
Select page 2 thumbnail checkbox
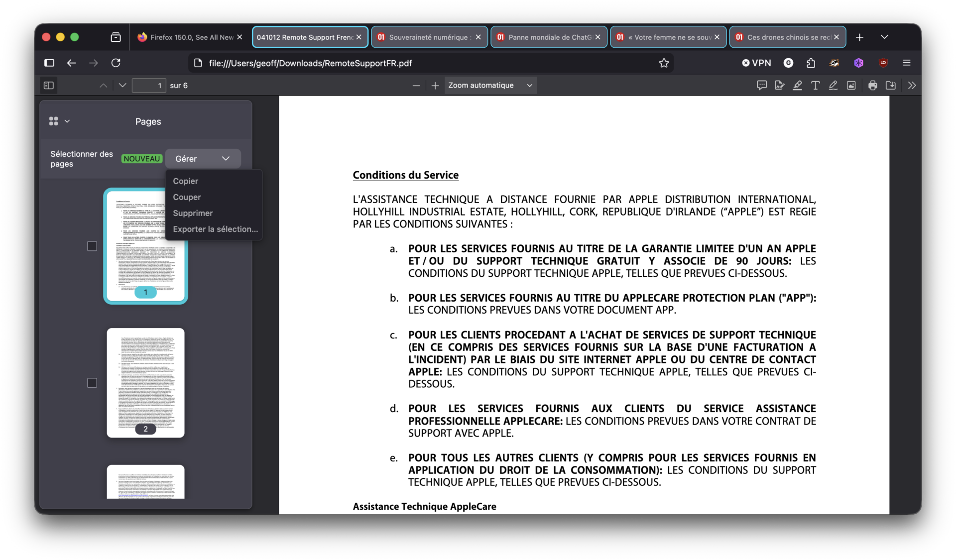pos(92,383)
